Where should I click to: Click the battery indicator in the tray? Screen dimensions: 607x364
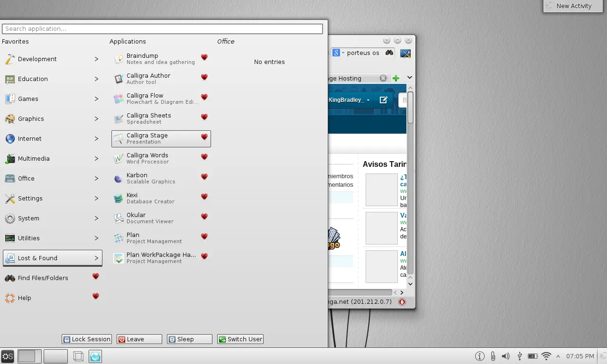pos(533,356)
